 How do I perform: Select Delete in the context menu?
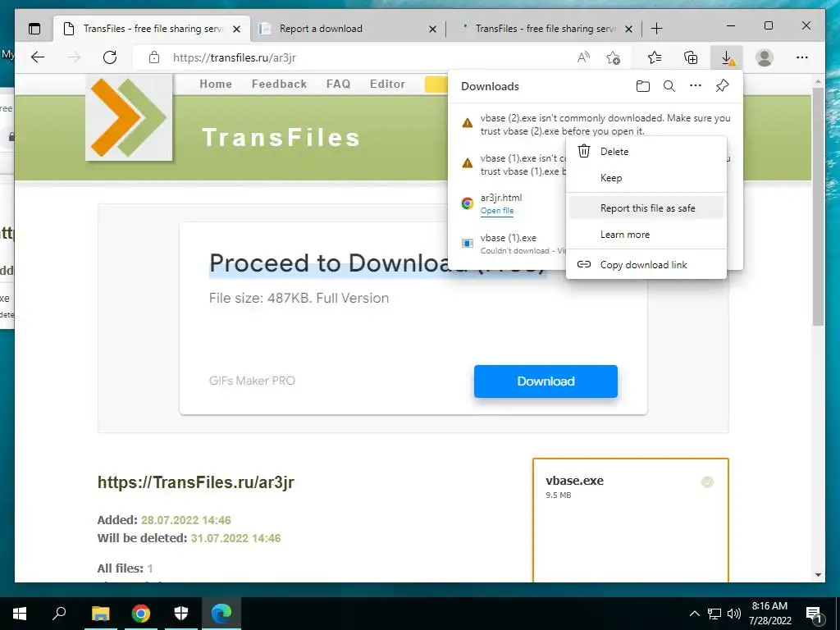pyautogui.click(x=646, y=152)
